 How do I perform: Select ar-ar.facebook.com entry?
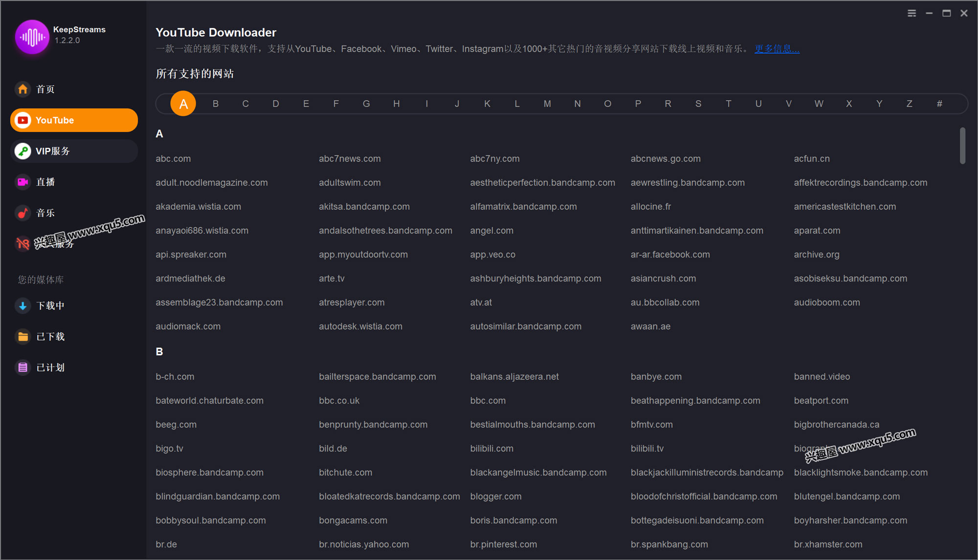670,255
